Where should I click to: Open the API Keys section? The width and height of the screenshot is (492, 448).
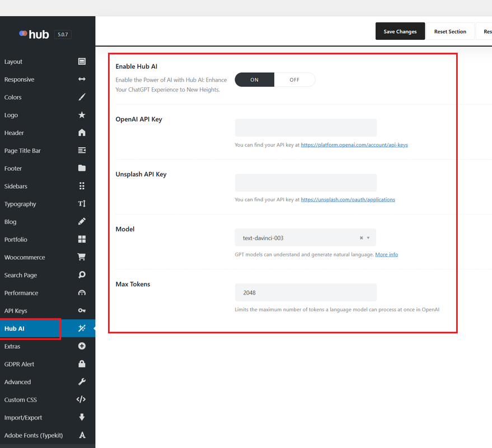point(48,310)
